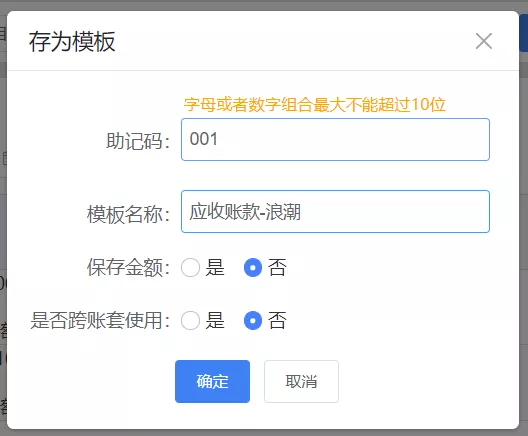
Task: Cancel using the 取消 button
Action: 301,381
